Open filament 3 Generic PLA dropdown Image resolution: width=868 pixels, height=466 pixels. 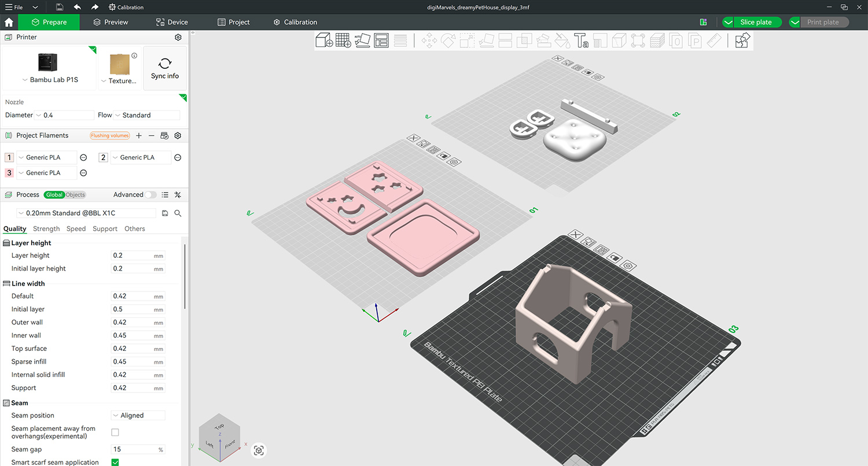[x=47, y=173]
